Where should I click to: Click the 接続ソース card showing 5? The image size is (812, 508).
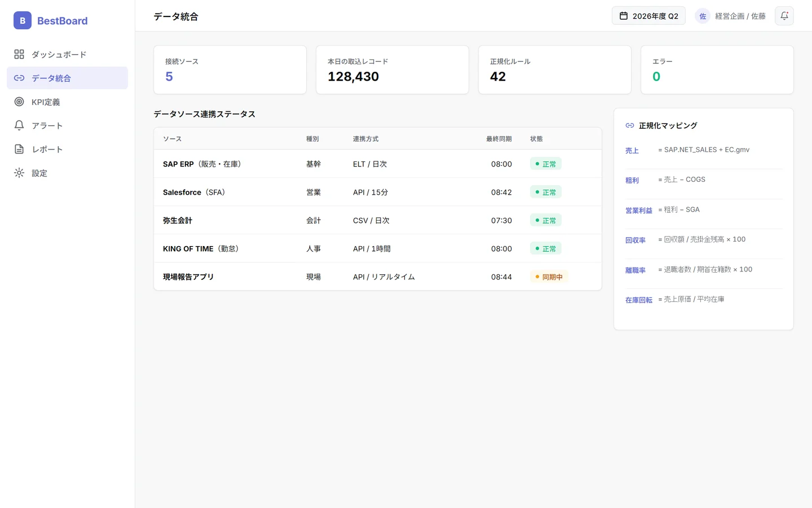point(230,70)
